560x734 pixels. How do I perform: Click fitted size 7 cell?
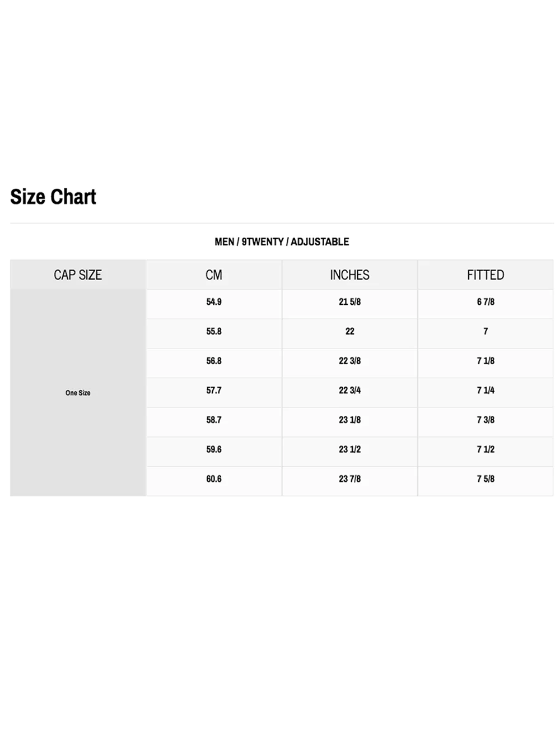pyautogui.click(x=486, y=332)
